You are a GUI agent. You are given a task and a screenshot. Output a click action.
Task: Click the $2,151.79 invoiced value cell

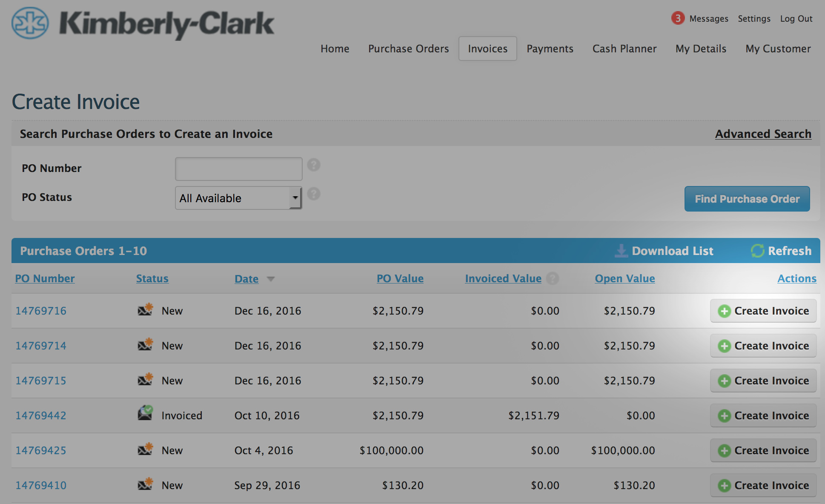pyautogui.click(x=534, y=416)
